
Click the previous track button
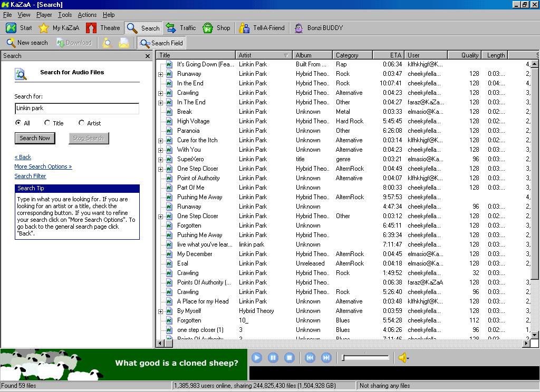[x=310, y=358]
